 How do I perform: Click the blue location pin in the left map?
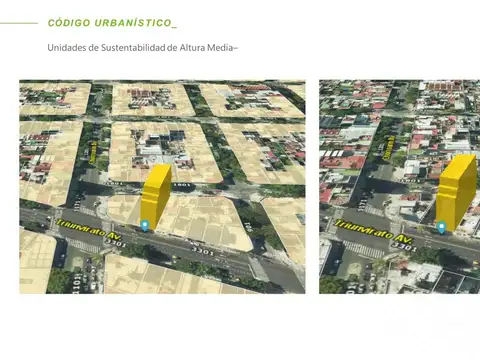(144, 226)
